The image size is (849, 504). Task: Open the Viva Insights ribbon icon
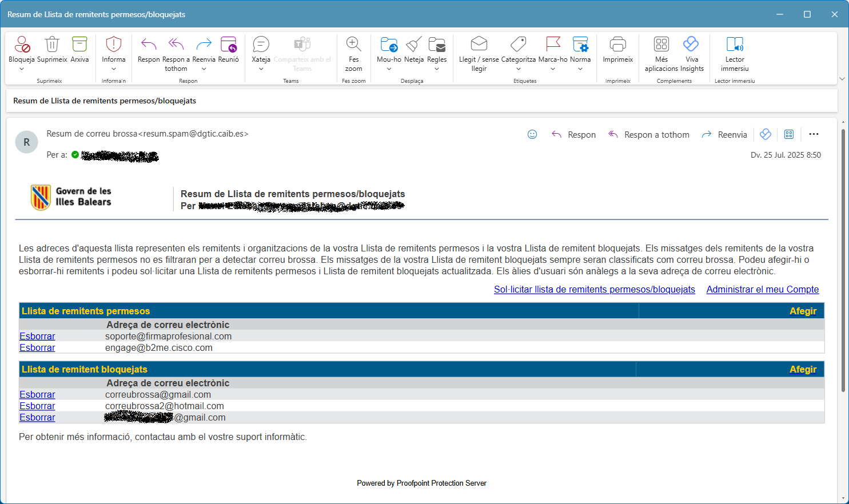pos(691,44)
